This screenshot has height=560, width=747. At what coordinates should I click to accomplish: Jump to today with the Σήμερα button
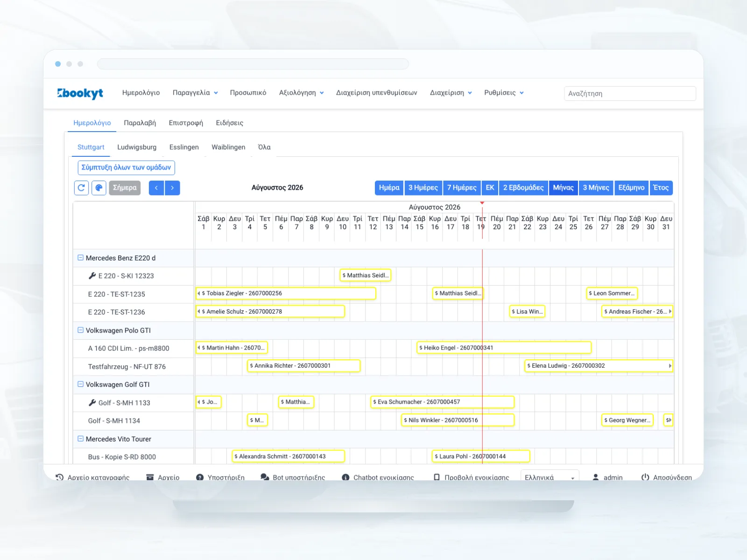click(125, 188)
